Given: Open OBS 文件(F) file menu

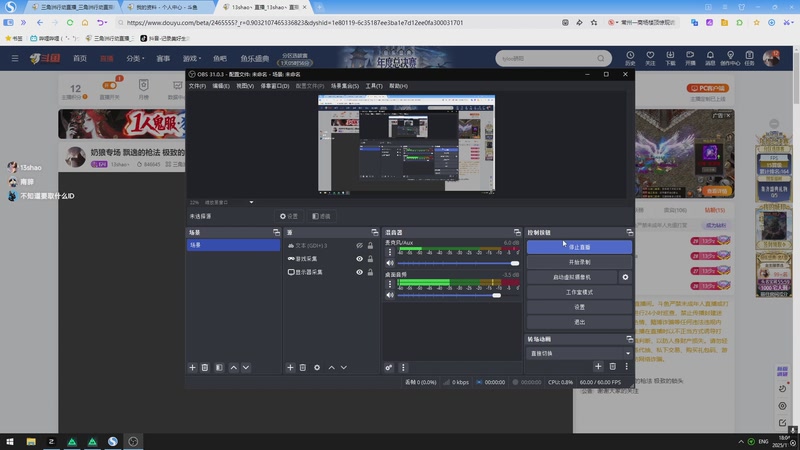Looking at the screenshot, I should [x=197, y=86].
